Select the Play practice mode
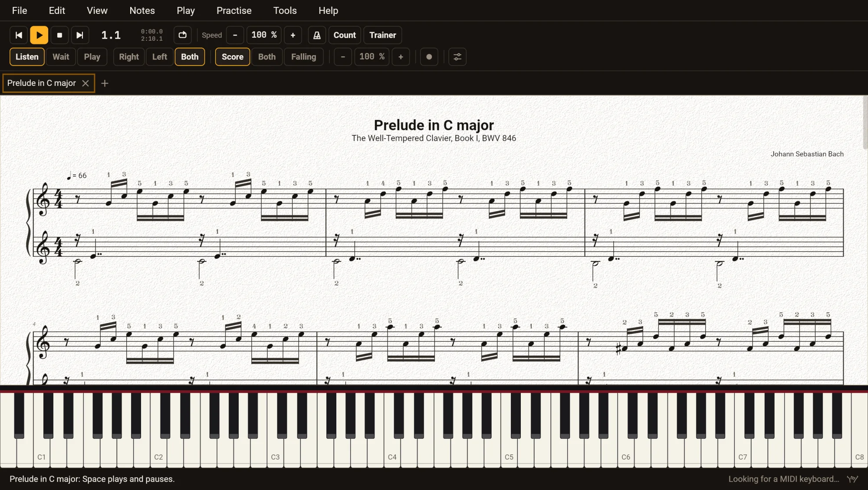Screen dimensions: 868x490 (92, 57)
